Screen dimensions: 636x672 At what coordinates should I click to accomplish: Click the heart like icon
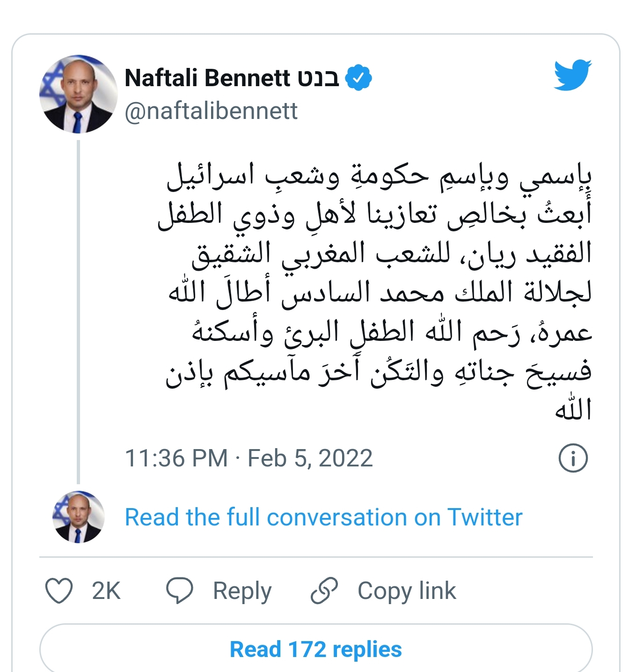(x=59, y=591)
